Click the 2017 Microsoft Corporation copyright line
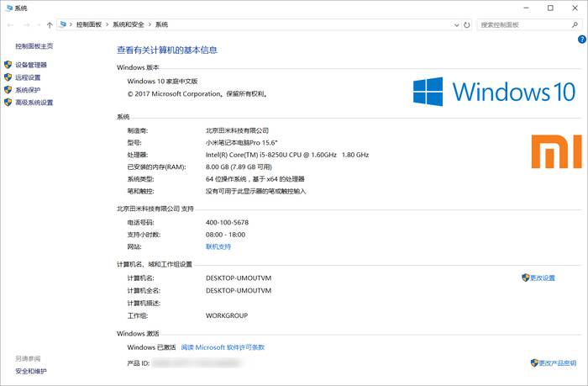Screen dimensions: 588x386 tap(197, 94)
